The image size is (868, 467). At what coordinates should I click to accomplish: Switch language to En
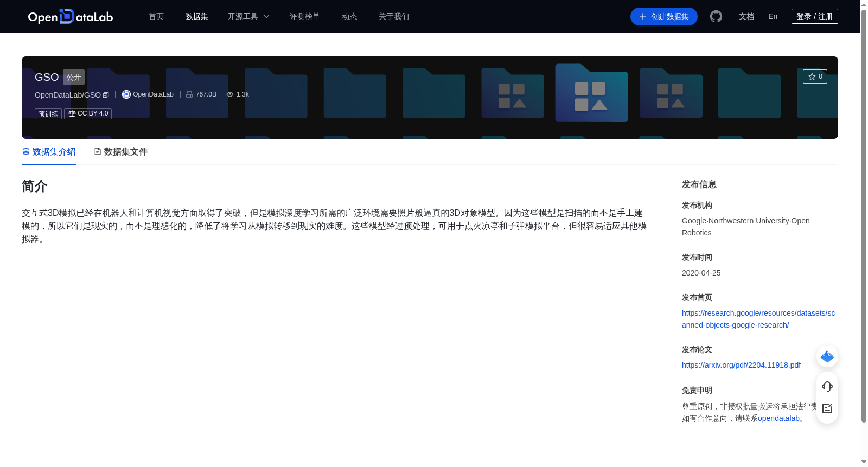(x=773, y=16)
